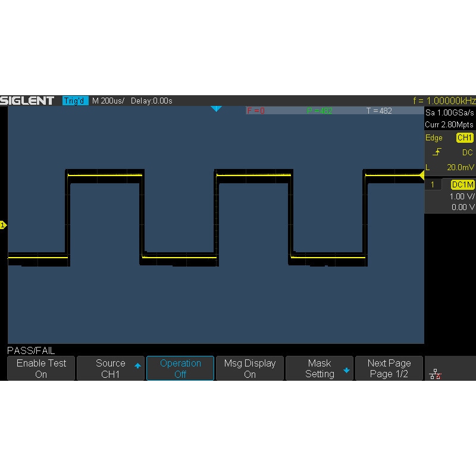This screenshot has height=476, width=476.
Task: Open the Source CH1 selector
Action: click(111, 368)
